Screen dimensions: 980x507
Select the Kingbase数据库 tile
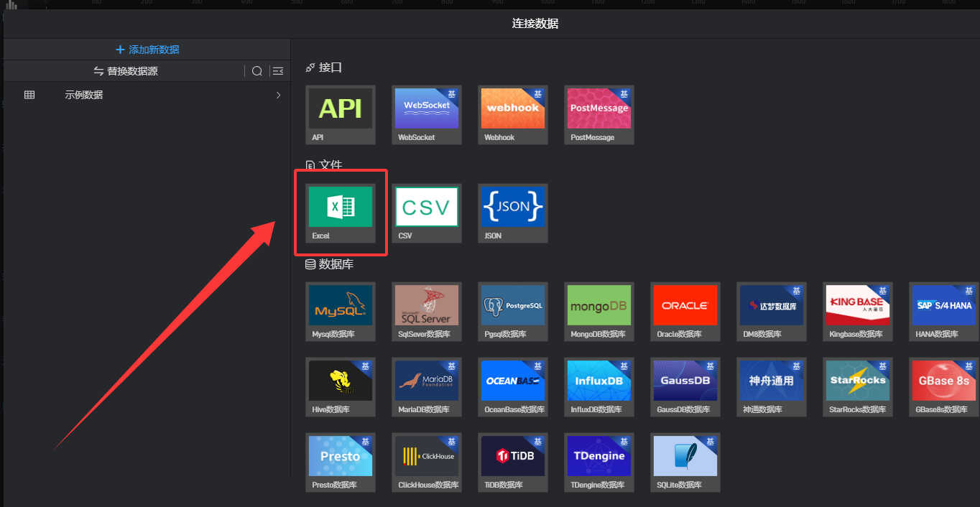point(858,312)
